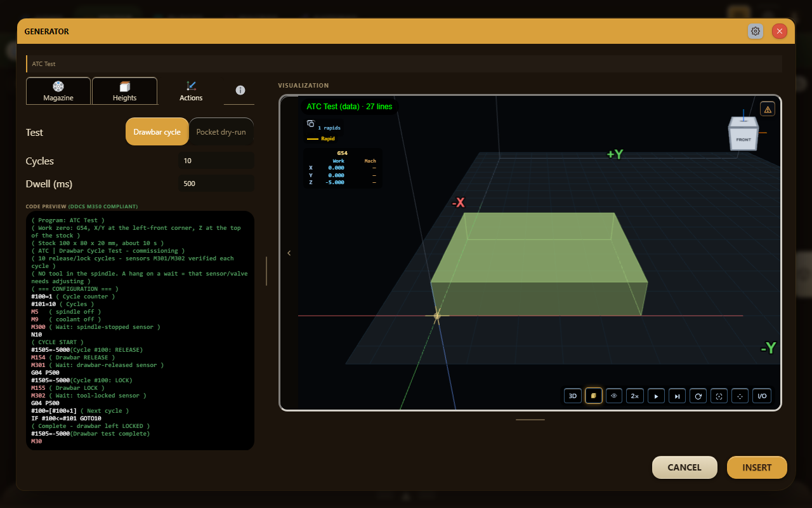Viewport: 812px width, 508px height.
Task: Switch to the Heights tab
Action: (x=124, y=91)
